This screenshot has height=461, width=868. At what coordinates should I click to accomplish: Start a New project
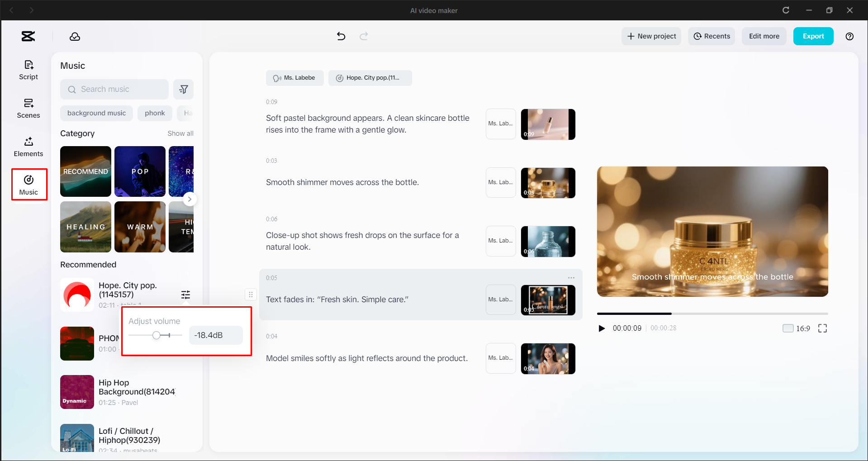coord(651,36)
